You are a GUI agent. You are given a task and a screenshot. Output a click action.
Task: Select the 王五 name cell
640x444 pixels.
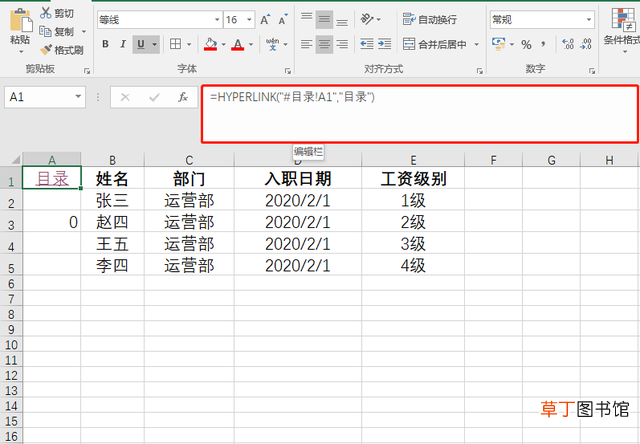tap(112, 244)
